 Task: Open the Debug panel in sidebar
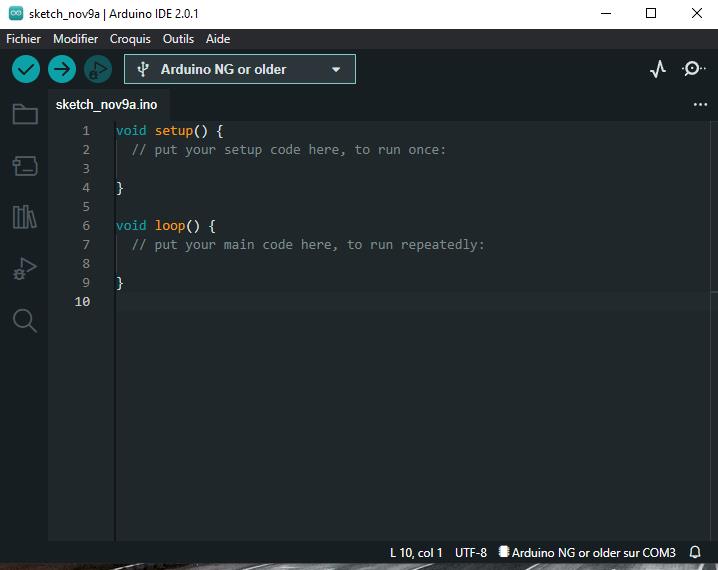point(25,269)
